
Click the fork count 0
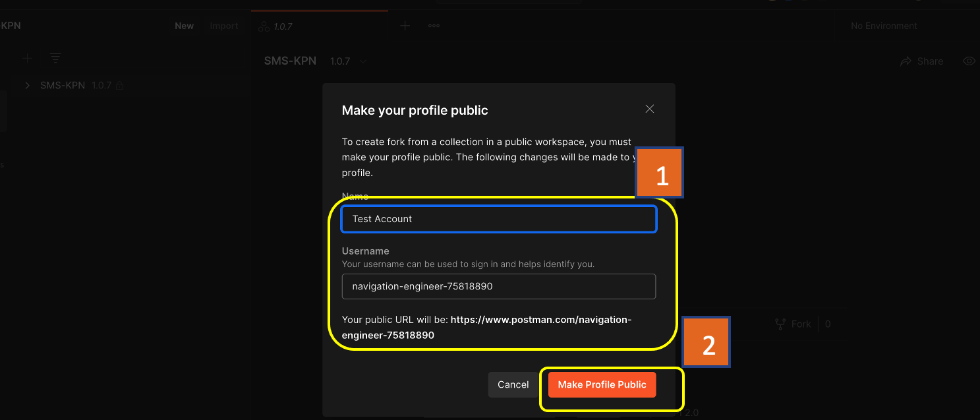(828, 324)
